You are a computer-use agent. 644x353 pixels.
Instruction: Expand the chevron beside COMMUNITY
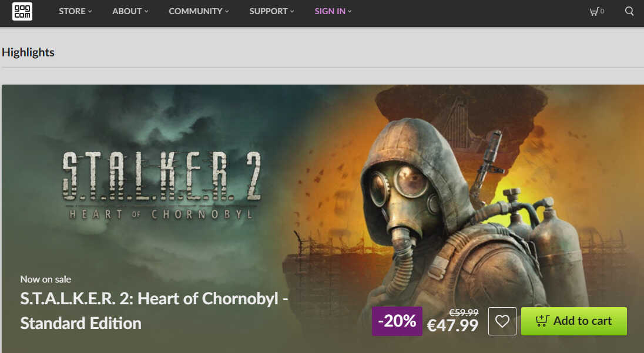(227, 12)
